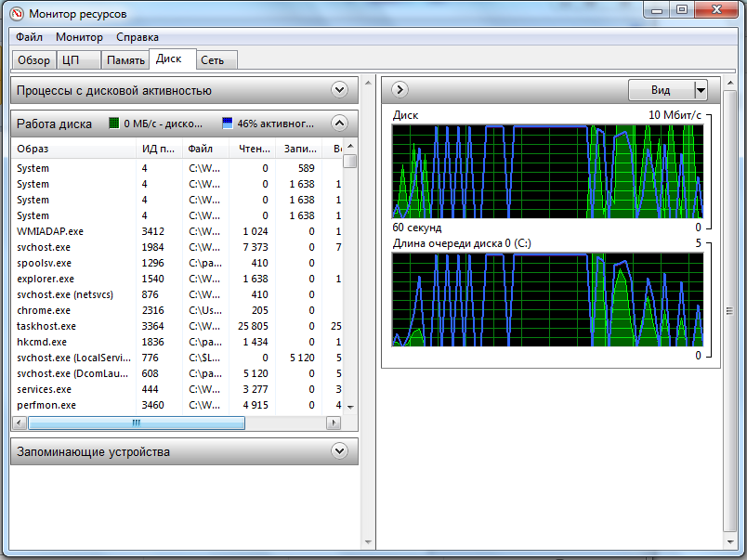Click the Вид button
The image size is (747, 560).
pos(661,90)
